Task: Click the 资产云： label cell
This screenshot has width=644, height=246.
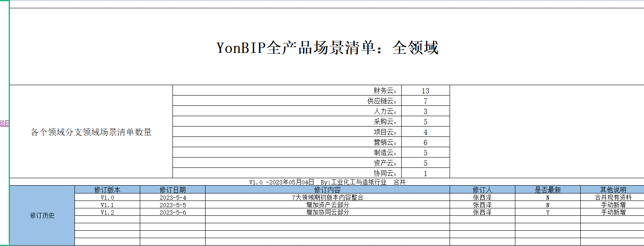Action: [287, 163]
